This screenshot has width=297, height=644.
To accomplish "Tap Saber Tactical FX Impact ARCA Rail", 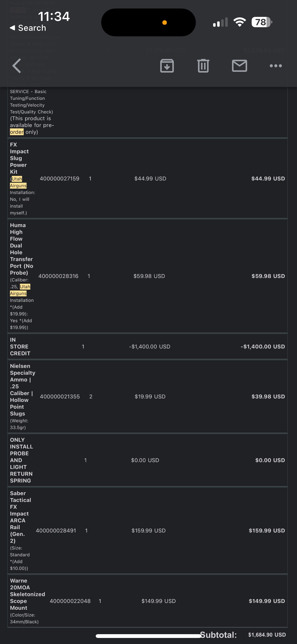I will (20, 517).
